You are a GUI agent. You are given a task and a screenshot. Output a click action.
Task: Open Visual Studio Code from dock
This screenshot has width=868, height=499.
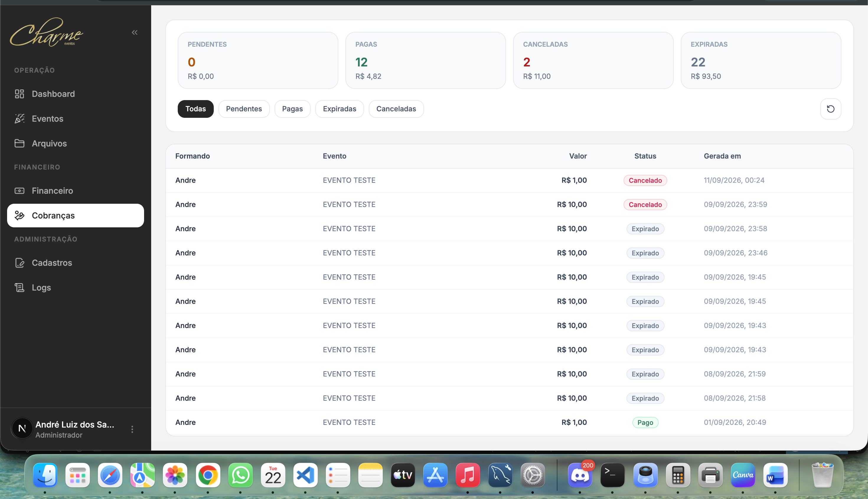(x=305, y=475)
